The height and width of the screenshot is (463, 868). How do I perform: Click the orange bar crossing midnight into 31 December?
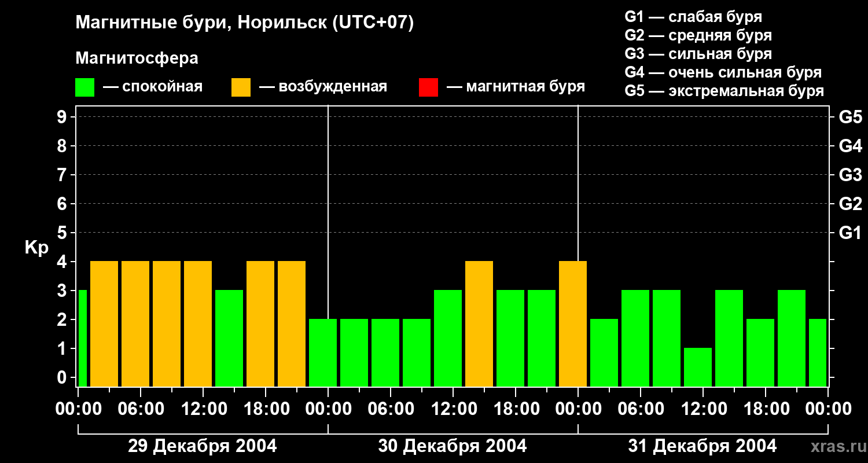coord(573,324)
